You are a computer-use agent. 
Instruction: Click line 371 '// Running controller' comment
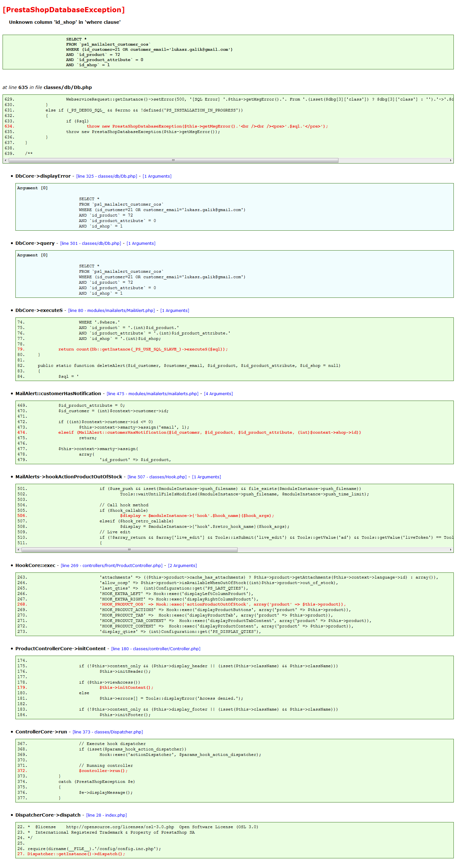(x=106, y=766)
